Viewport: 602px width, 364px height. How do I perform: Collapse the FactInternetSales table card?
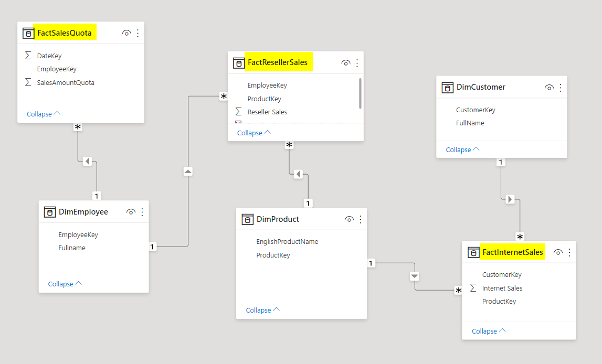489,331
